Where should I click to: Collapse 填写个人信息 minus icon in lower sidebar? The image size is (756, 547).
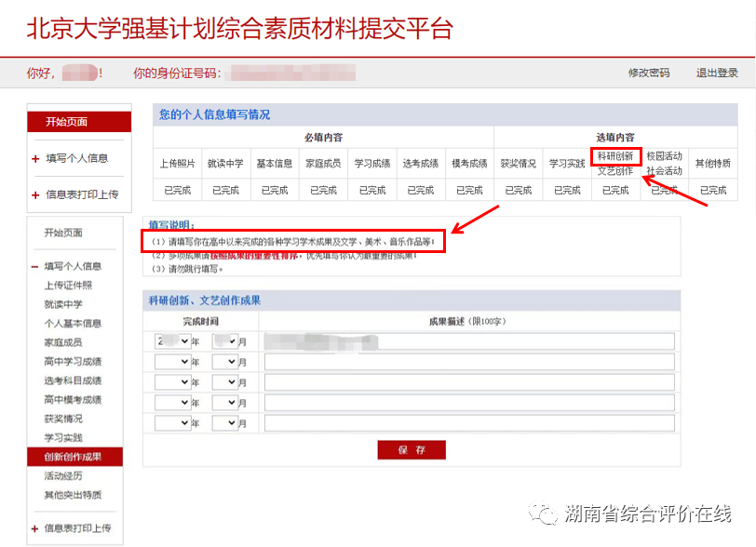34,266
